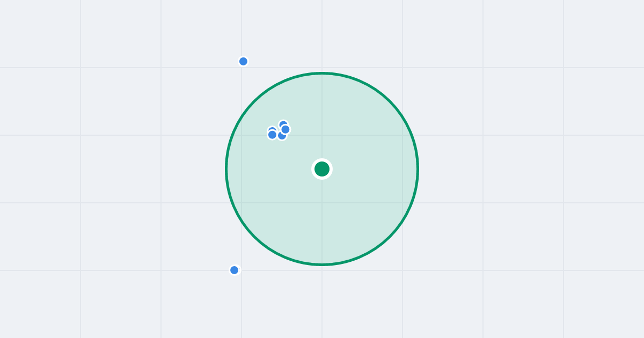The width and height of the screenshot is (644, 338).
Task: Click the map background directly above the circle
Action: coord(322,35)
